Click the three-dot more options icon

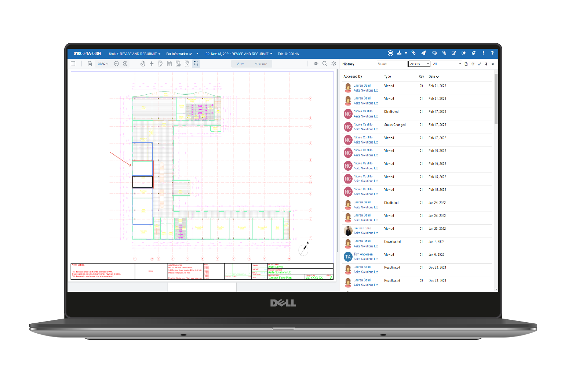pyautogui.click(x=483, y=53)
